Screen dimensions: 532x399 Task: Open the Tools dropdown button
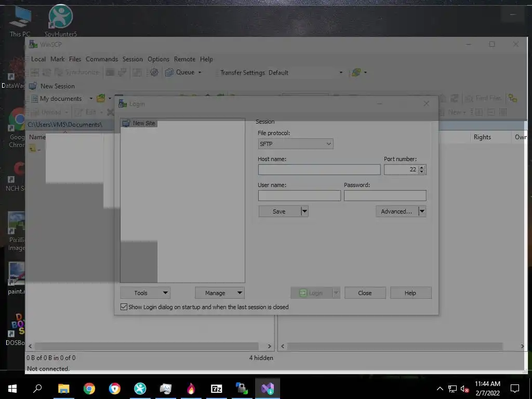145,293
